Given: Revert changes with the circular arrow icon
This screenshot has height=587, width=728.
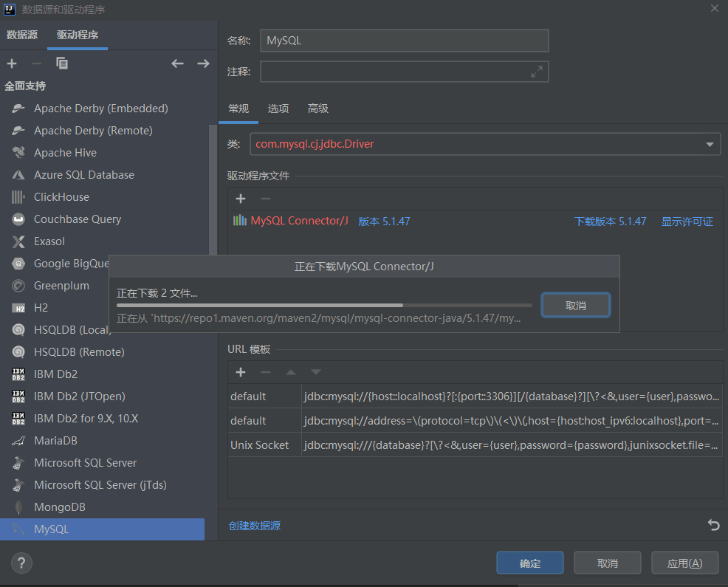Looking at the screenshot, I should tap(713, 525).
